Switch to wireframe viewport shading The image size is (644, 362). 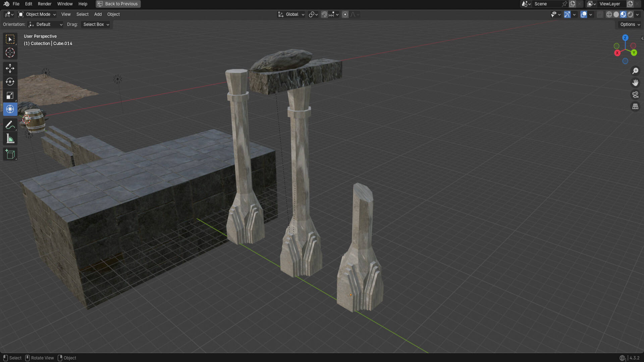tap(609, 14)
